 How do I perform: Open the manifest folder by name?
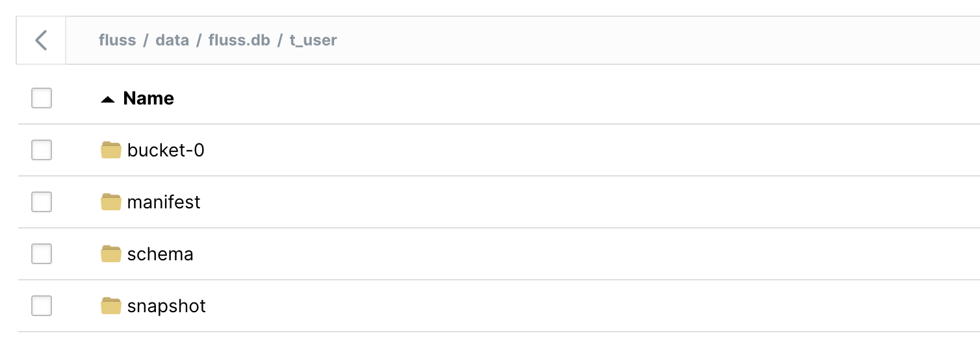click(164, 203)
